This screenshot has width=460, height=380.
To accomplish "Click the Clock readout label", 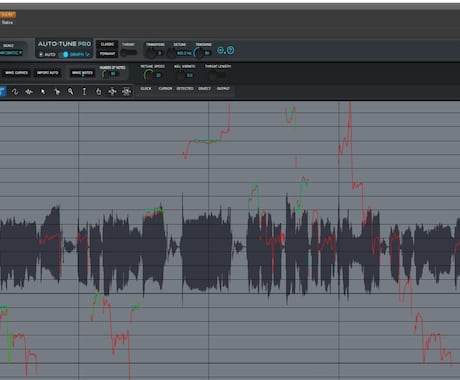I will click(146, 89).
